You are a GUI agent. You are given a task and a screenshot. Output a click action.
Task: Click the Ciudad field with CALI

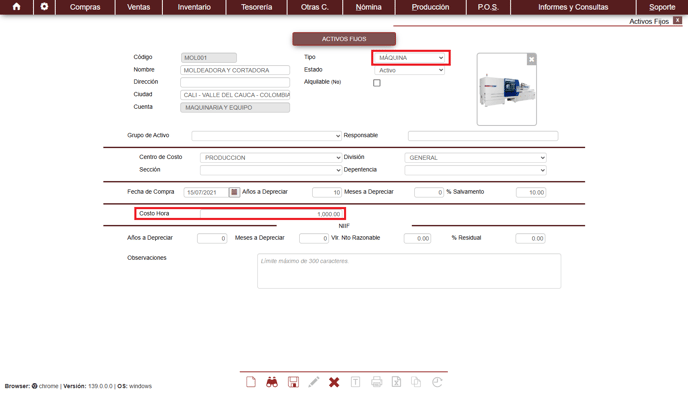coord(235,95)
